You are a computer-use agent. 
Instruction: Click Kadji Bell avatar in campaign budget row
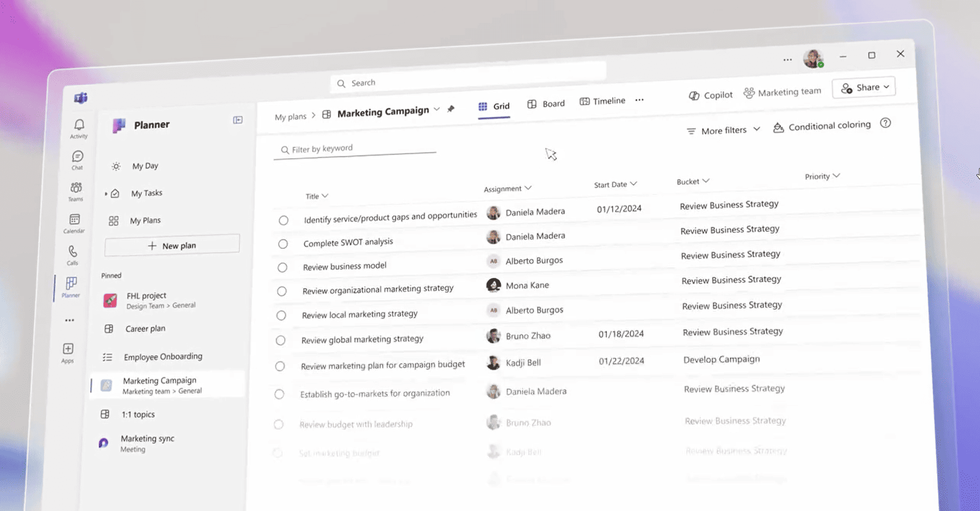tap(493, 363)
